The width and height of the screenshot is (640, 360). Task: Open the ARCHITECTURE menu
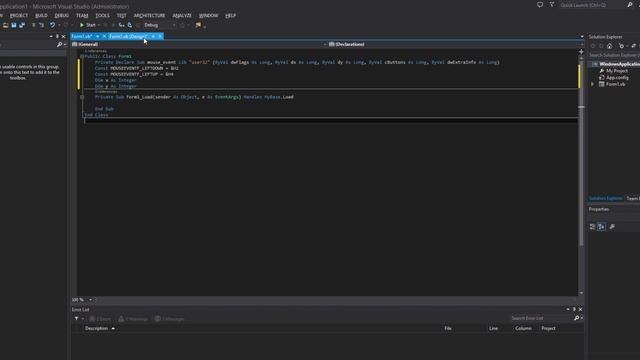coord(149,16)
